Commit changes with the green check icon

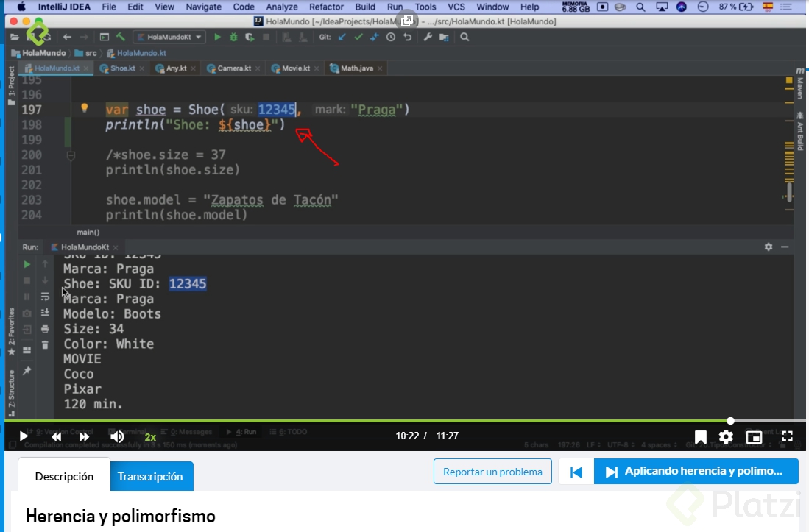358,37
